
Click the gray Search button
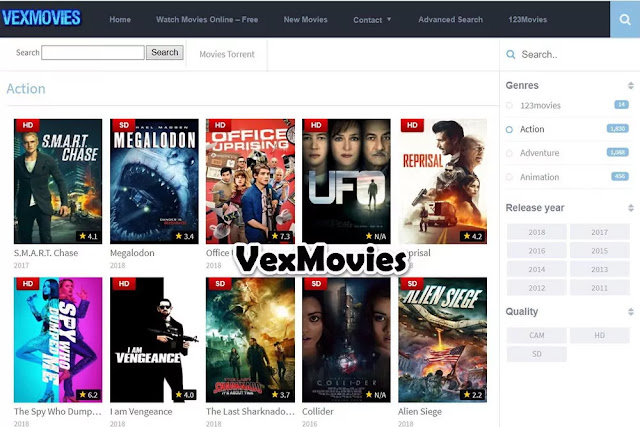tap(165, 52)
